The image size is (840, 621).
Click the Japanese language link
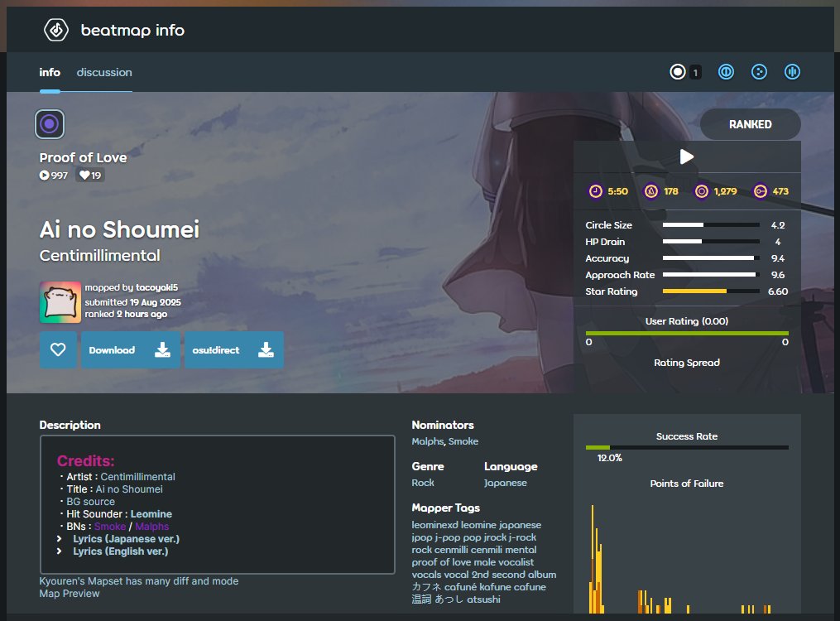(505, 483)
